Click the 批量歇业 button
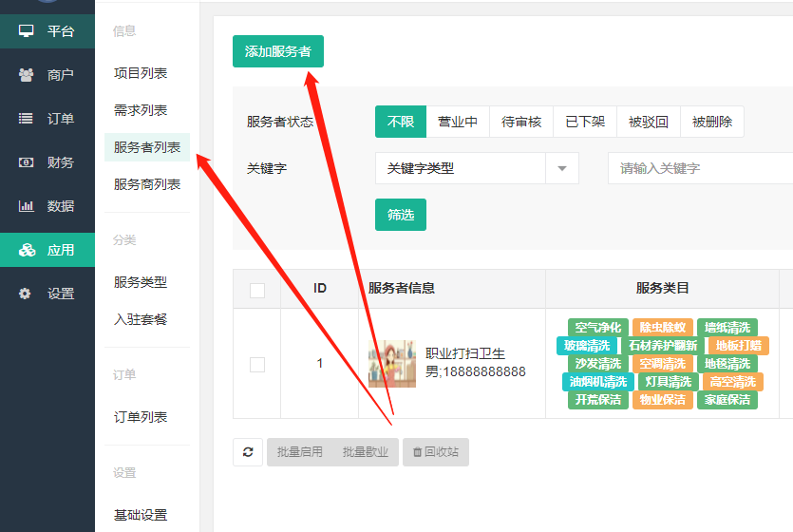793x532 pixels. [366, 451]
